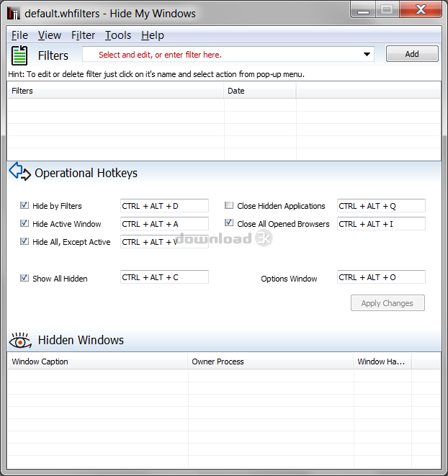Click the Operational Hotkeys arrows icon
This screenshot has width=448, height=476.
pyautogui.click(x=19, y=171)
